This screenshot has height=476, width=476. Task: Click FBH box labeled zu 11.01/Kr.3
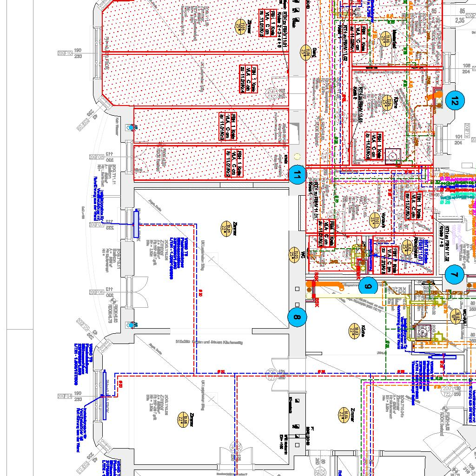[x=228, y=126]
